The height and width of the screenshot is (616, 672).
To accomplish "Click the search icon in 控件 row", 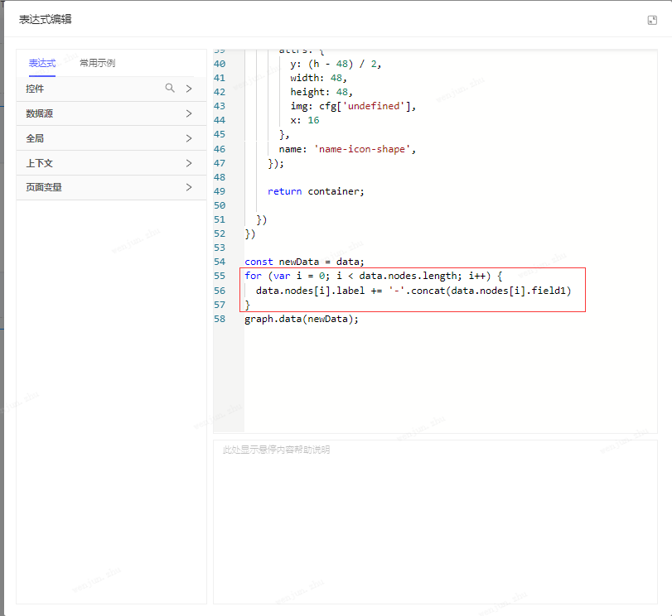I will (x=170, y=88).
